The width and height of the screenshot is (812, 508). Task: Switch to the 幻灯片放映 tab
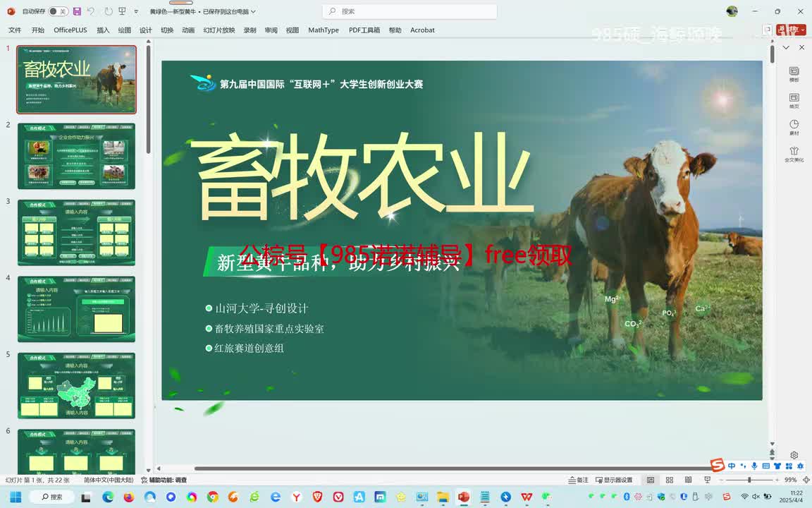tap(219, 30)
